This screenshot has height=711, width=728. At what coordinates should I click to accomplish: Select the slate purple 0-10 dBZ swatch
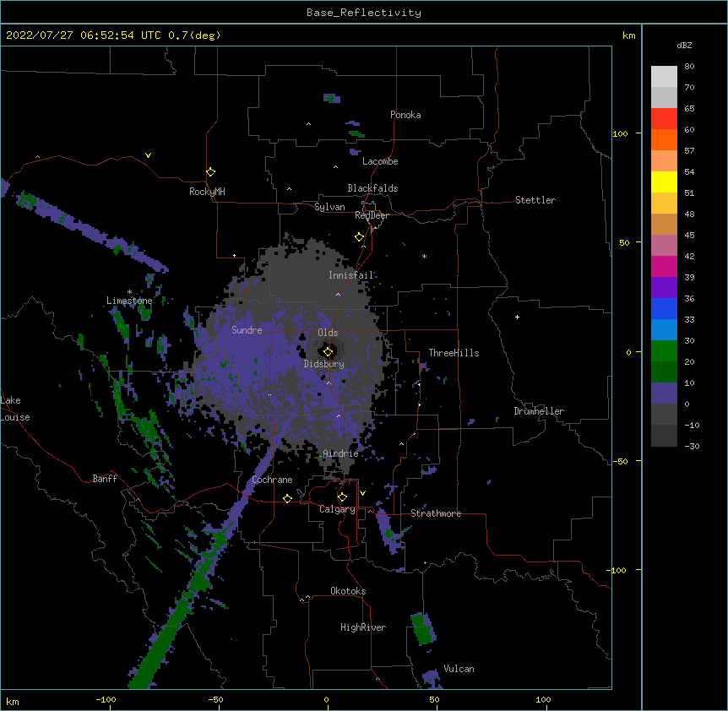point(664,393)
